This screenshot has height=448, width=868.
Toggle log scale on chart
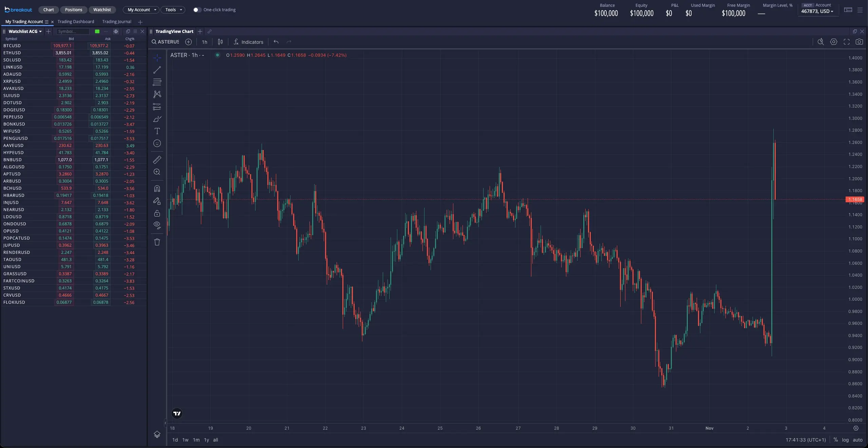[x=845, y=440]
